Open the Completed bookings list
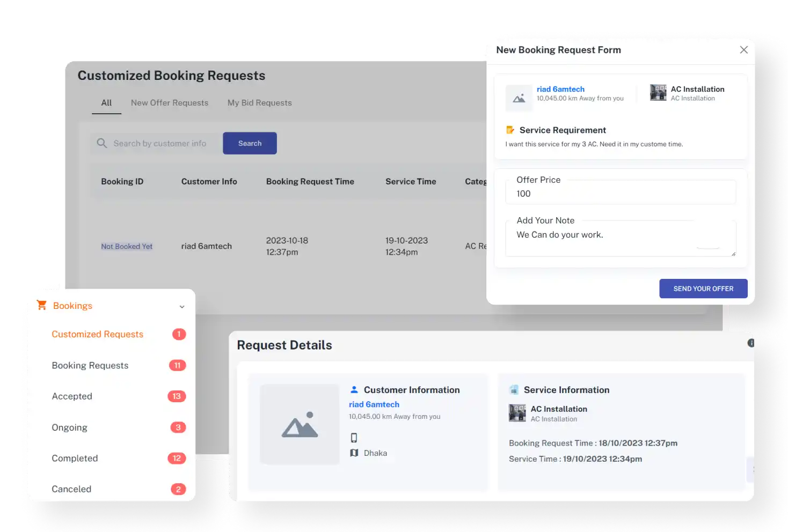Viewport: 788px width, 532px height. (x=75, y=458)
